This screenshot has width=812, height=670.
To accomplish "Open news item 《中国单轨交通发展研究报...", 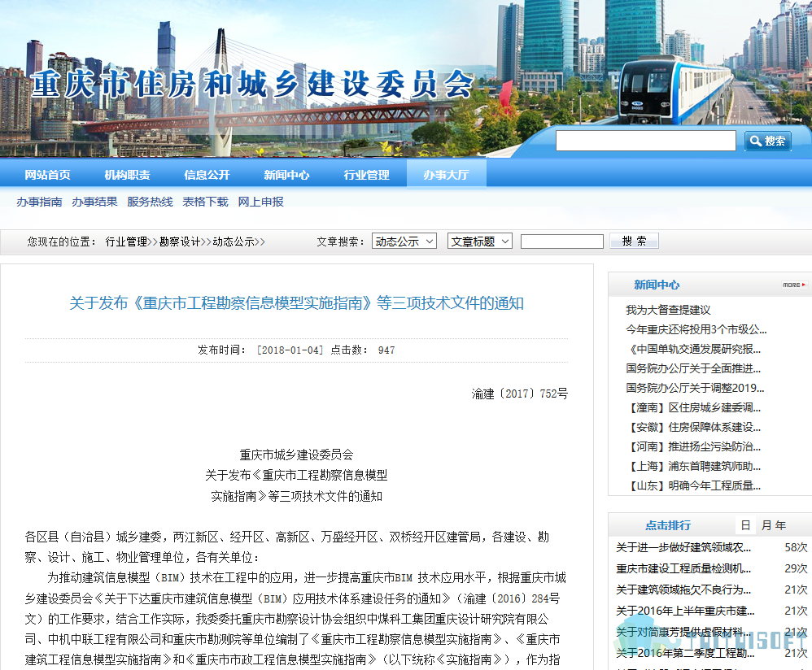I will point(693,349).
